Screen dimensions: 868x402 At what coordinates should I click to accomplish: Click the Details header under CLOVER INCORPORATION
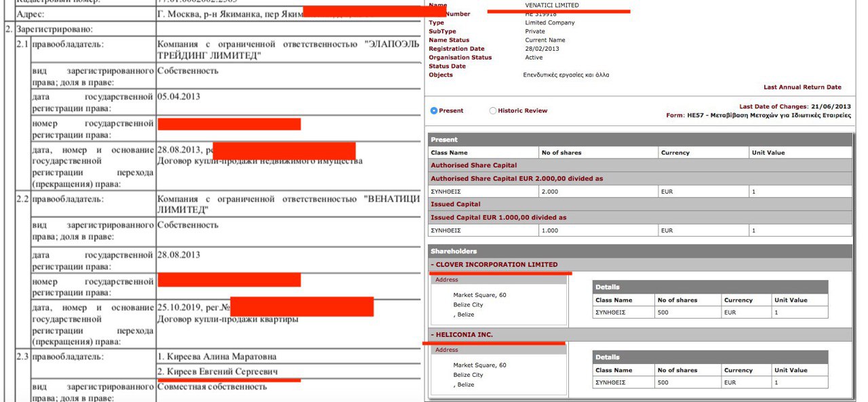(x=710, y=287)
